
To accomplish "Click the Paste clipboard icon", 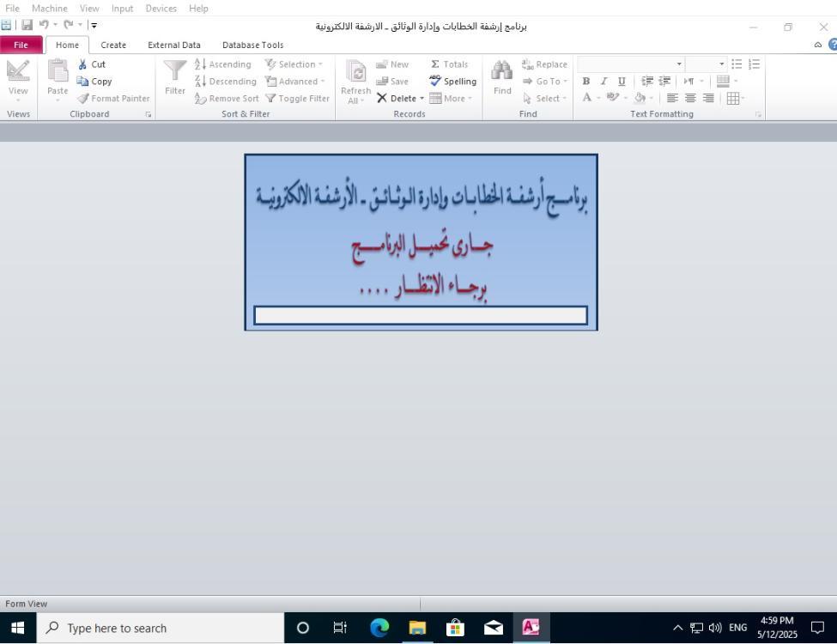I will 58,71.
